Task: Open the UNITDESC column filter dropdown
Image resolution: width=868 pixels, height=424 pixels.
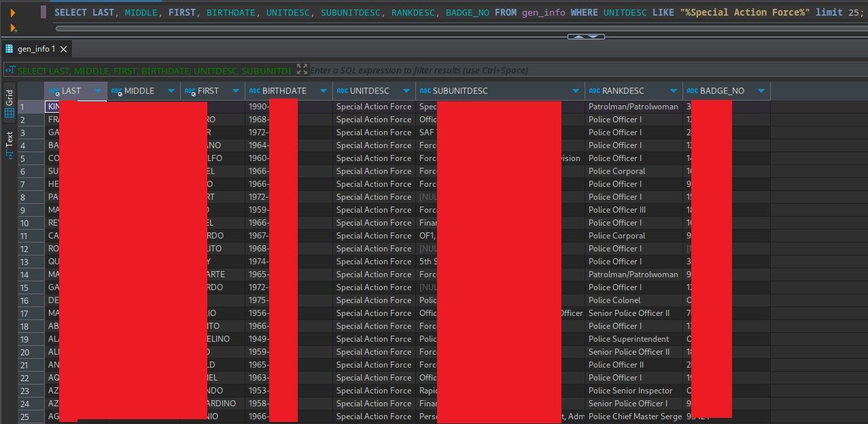Action: pos(406,91)
